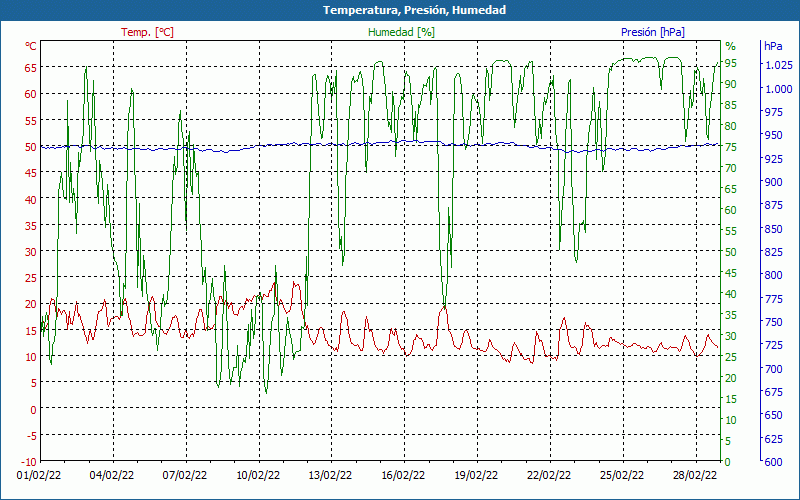Click the 65 tick on the temperature axis
800x500 pixels.
click(31, 67)
